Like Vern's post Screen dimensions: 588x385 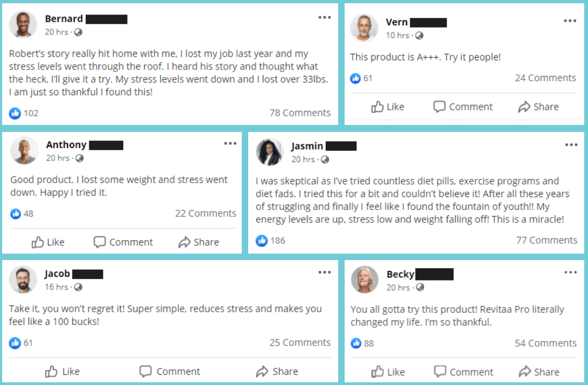388,107
